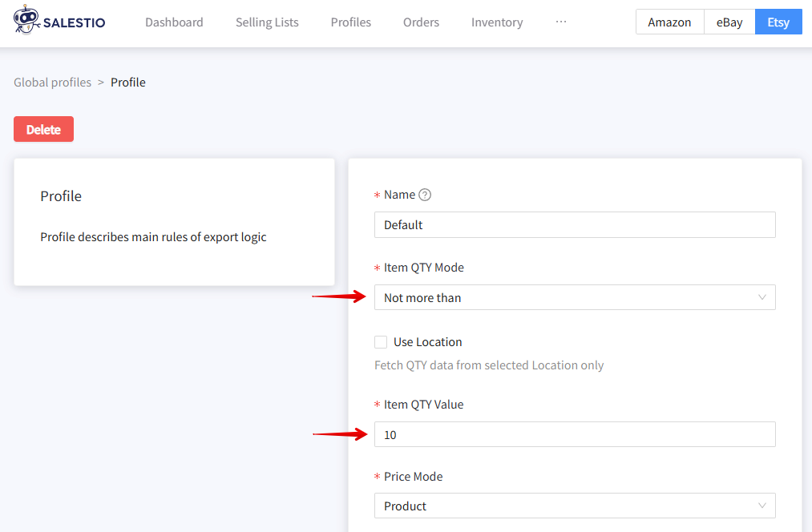
Task: Open the Profiles menu item
Action: point(350,22)
